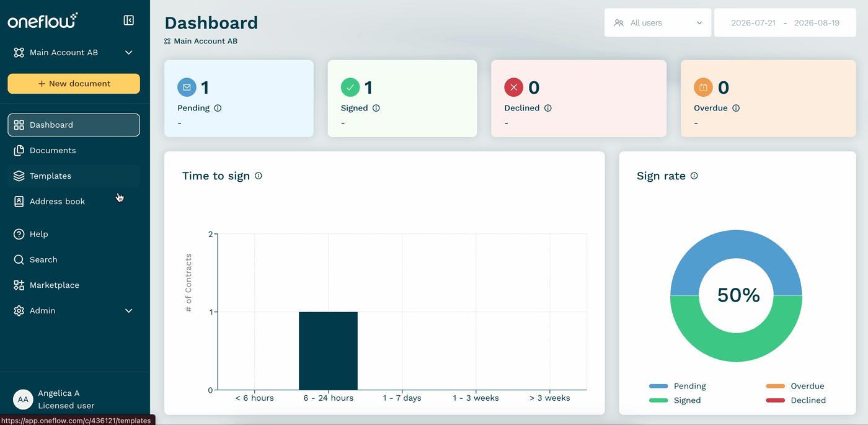868x425 pixels.
Task: Click the red Declined X icon
Action: click(514, 87)
